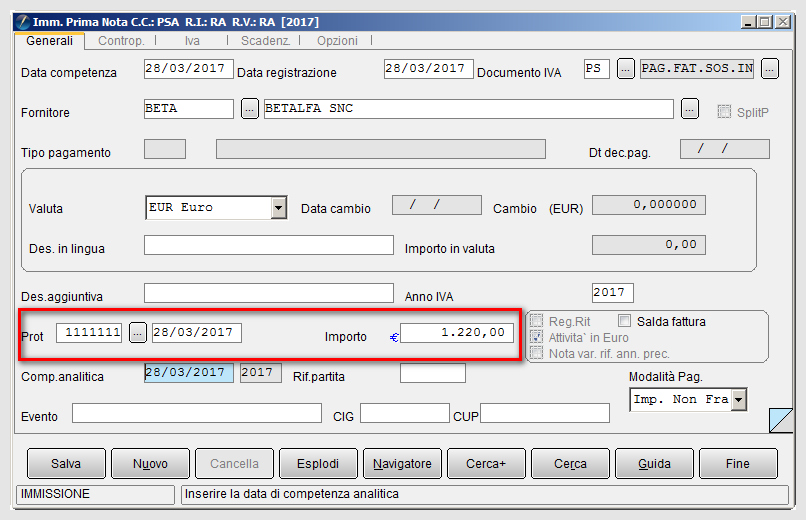
Task: Click the Fine button
Action: tap(738, 463)
